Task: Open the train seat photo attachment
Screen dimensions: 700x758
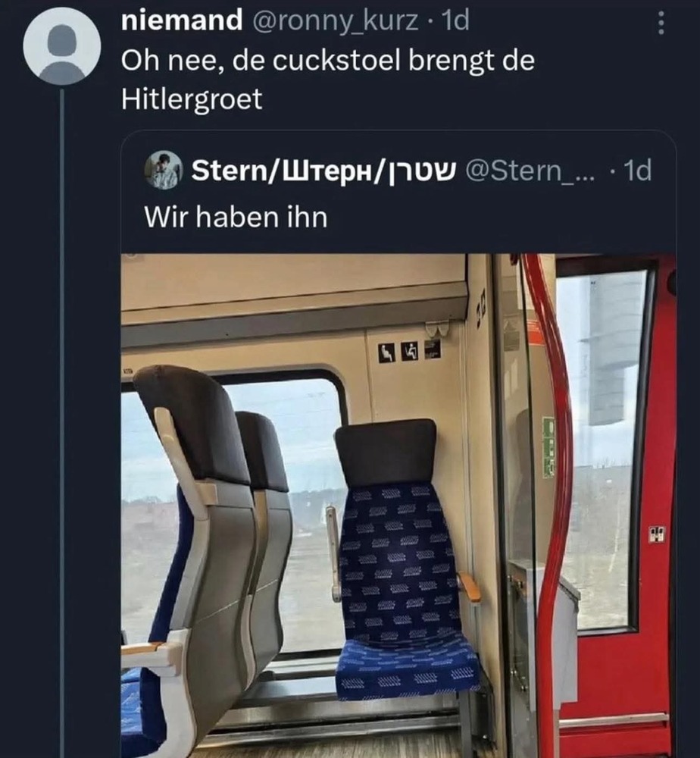Action: (x=398, y=505)
